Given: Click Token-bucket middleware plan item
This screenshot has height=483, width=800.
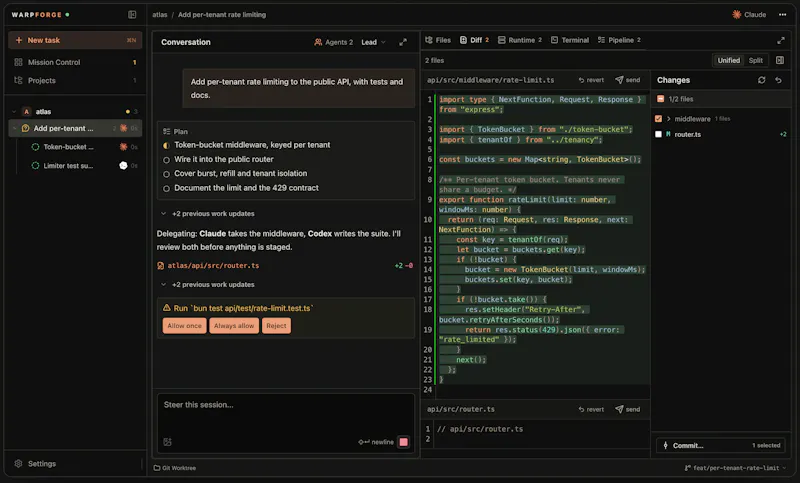Looking at the screenshot, I should (252, 145).
